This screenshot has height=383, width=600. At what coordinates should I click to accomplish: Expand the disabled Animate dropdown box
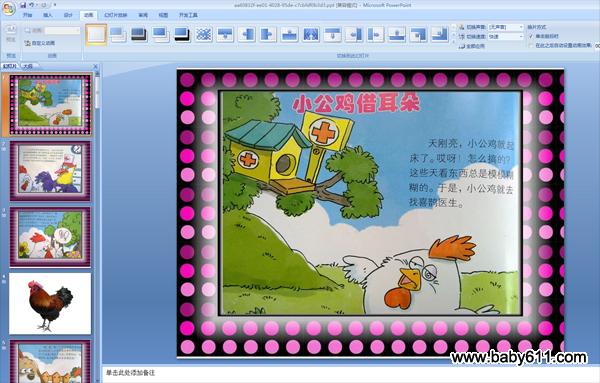[62, 30]
